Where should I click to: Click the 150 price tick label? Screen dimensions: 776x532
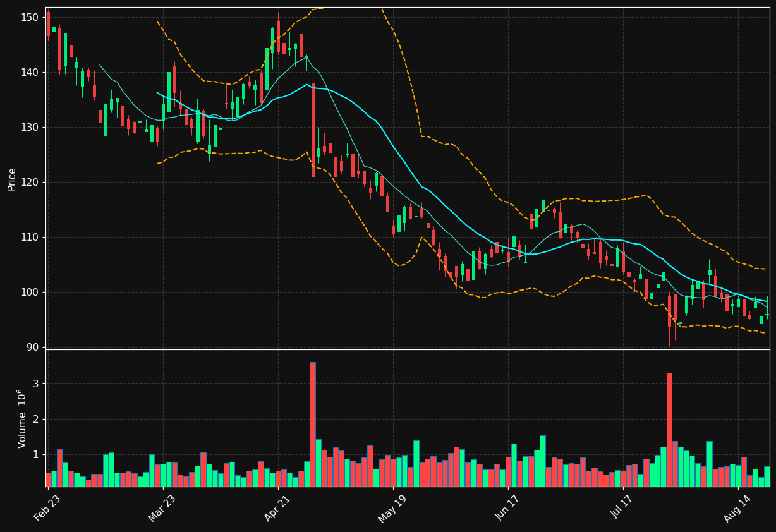29,17
